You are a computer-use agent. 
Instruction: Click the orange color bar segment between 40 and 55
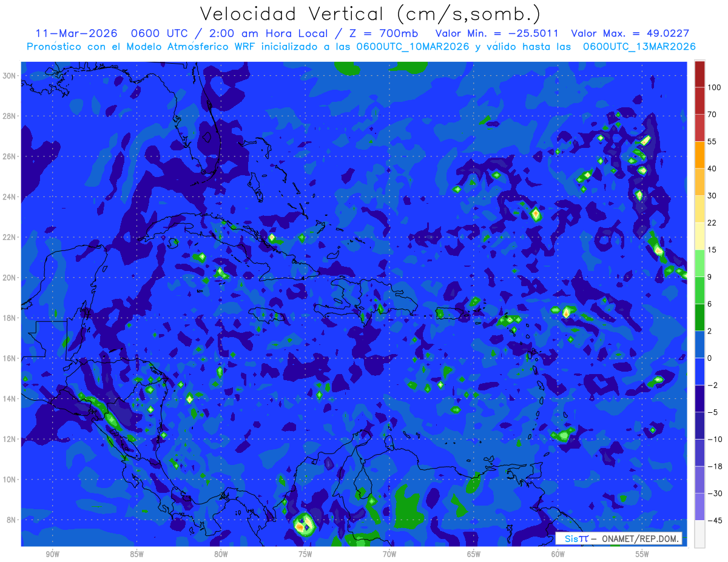tap(699, 155)
